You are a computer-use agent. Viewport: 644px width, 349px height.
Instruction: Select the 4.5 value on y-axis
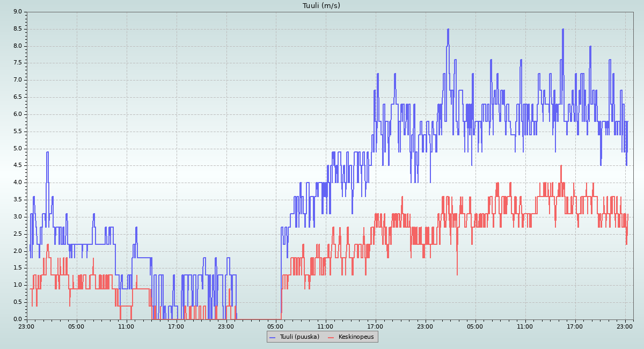tap(17, 165)
